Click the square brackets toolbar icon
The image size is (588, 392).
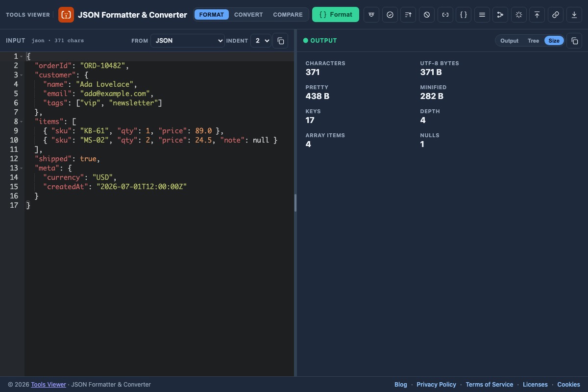tap(445, 15)
